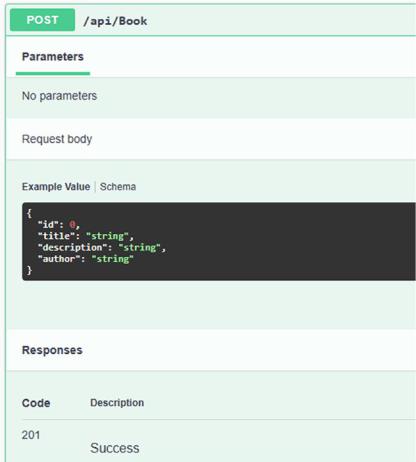The width and height of the screenshot is (416, 462).
Task: Click the No parameters text
Action: tap(59, 96)
